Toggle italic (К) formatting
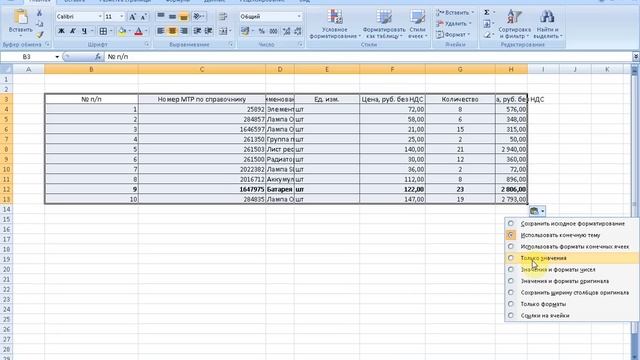Screen dimensions: 640x360 pyautogui.click(x=73, y=31)
